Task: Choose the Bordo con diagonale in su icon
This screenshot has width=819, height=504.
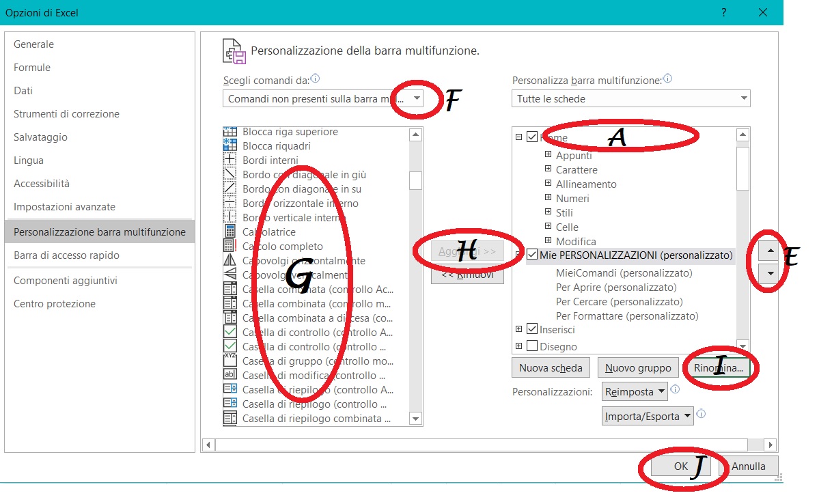Action: [x=230, y=188]
